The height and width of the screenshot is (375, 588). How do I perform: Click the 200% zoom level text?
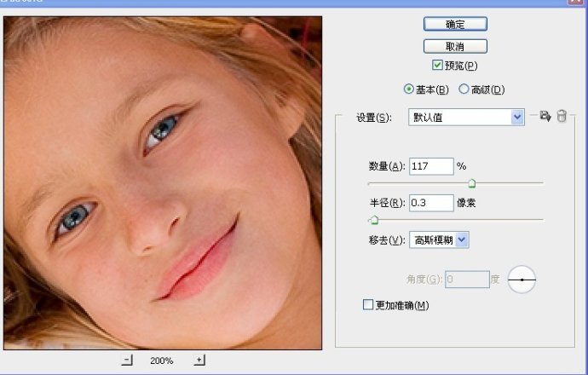(162, 361)
